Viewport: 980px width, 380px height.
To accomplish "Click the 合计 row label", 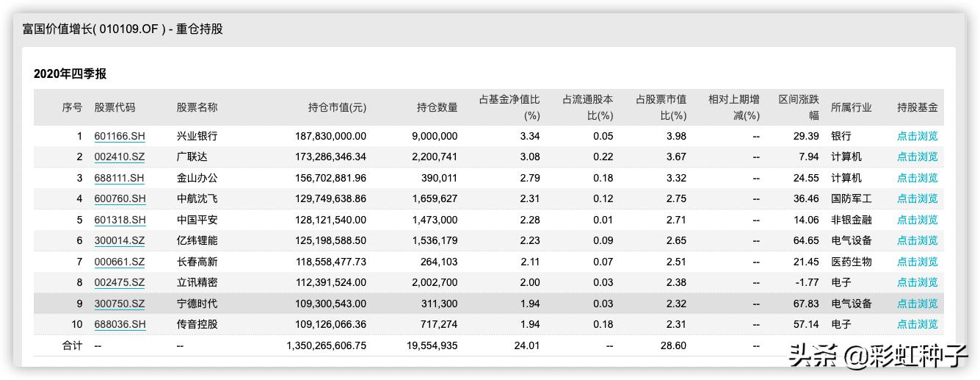I will 72,345.
